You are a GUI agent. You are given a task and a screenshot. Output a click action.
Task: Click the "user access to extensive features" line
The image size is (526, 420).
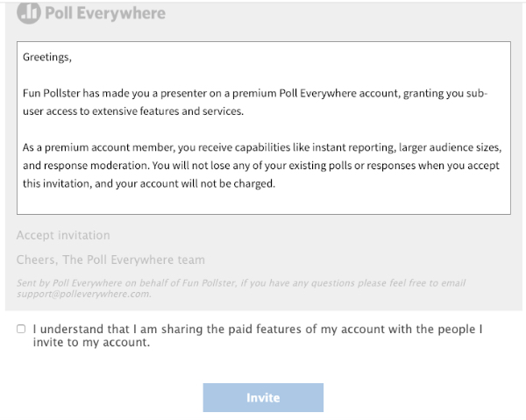coord(133,111)
